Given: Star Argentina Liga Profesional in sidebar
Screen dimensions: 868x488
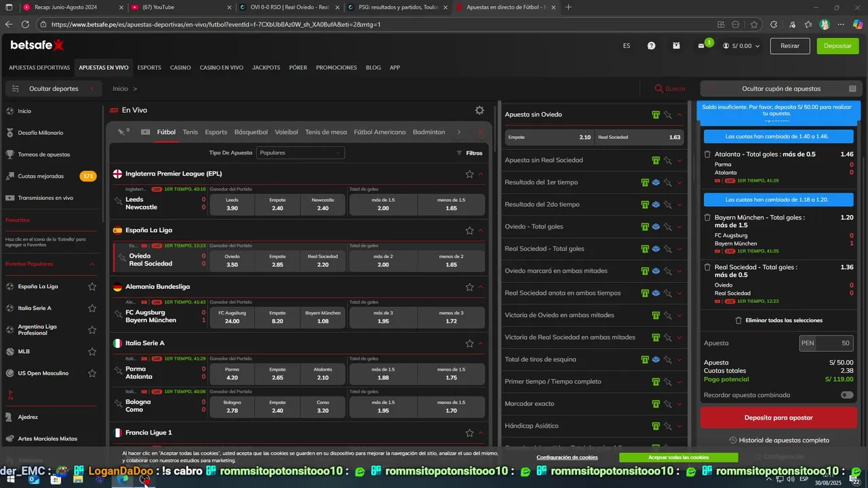Looking at the screenshot, I should pos(92,330).
